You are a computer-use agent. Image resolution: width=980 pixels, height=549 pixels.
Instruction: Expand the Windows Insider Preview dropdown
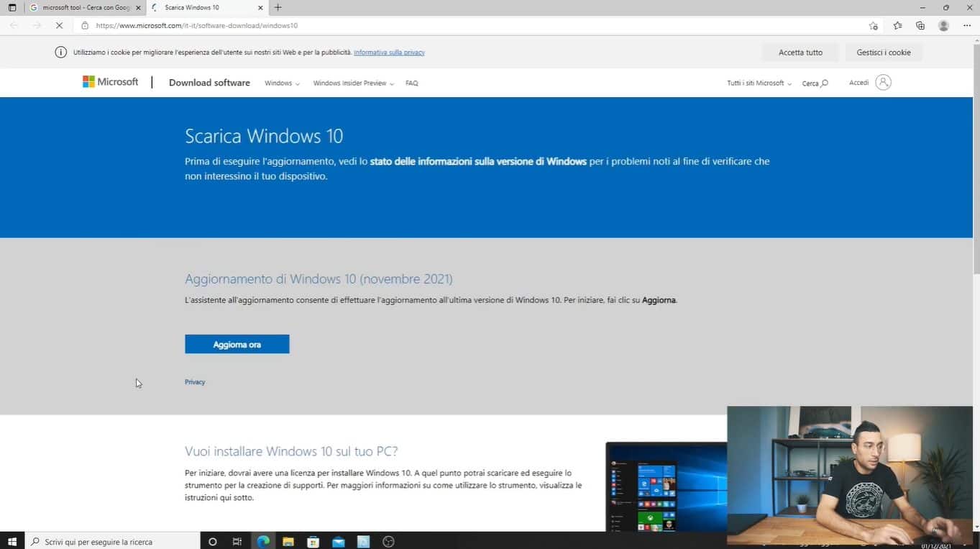click(353, 83)
